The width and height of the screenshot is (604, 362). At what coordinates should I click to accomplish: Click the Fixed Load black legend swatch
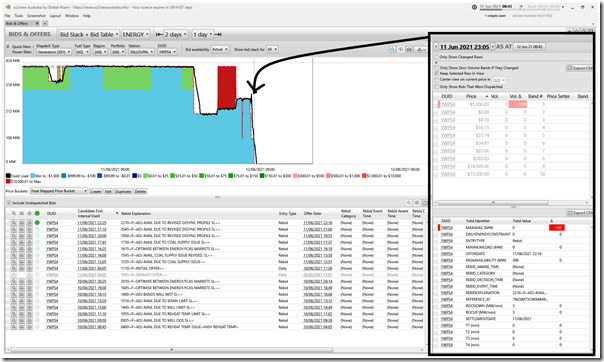click(x=8, y=176)
